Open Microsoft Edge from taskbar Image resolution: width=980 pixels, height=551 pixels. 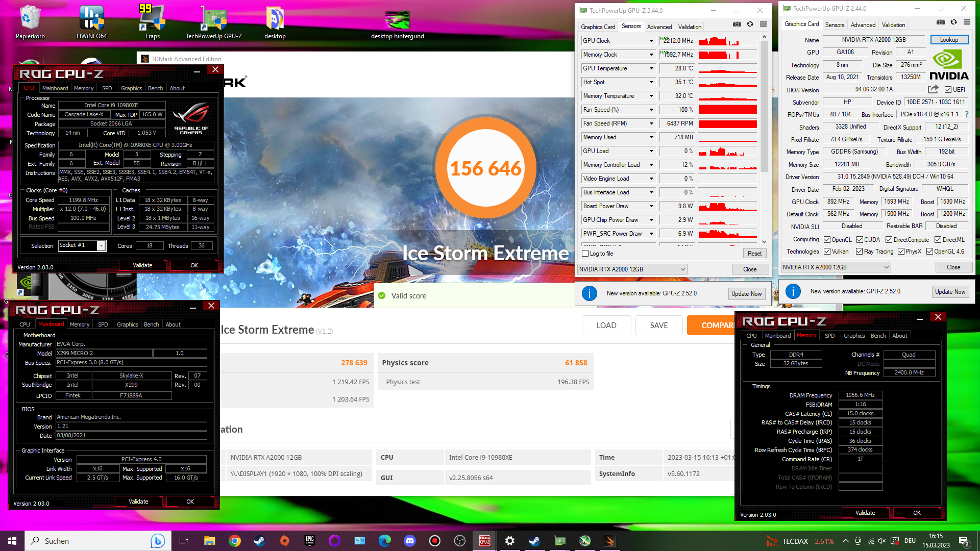[384, 541]
